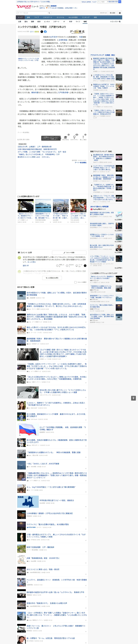Open the 主要 category
The height and width of the screenshot is (644, 138).
pyautogui.click(x=20, y=21)
